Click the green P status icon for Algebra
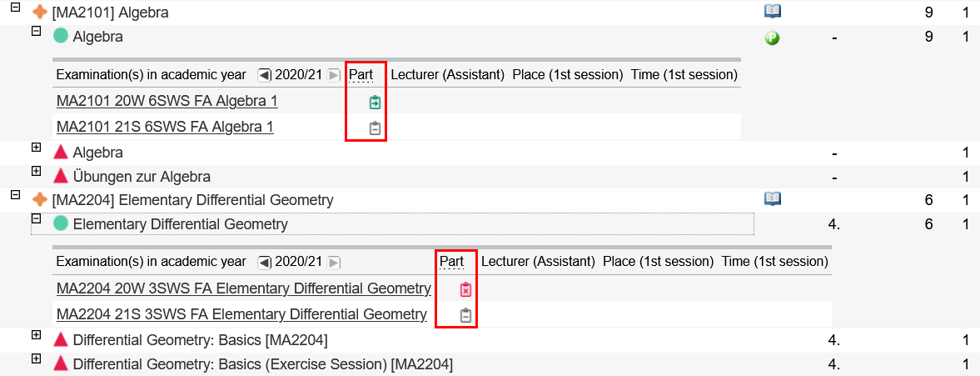This screenshot has width=980, height=376. (772, 38)
